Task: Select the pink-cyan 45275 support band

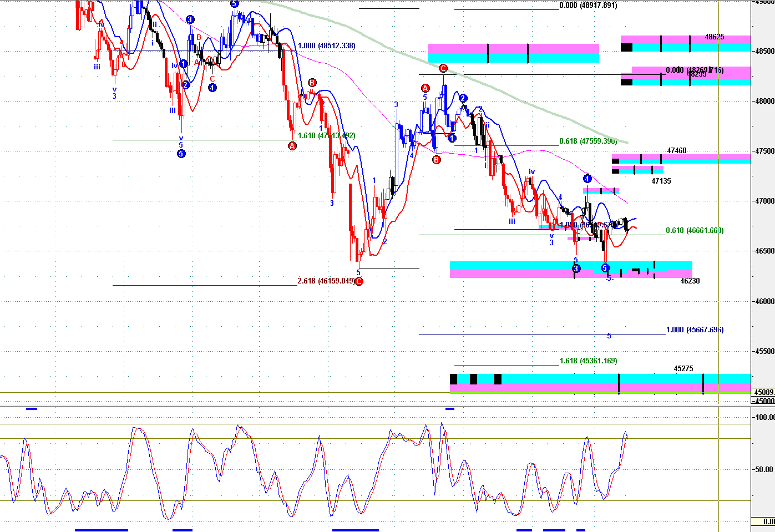Action: pyautogui.click(x=600, y=384)
